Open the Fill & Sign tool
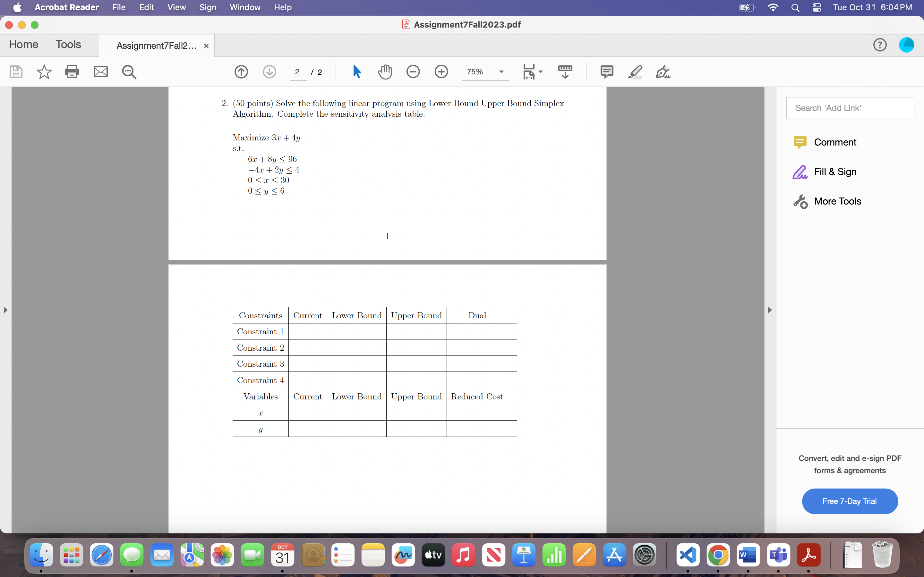 point(835,172)
